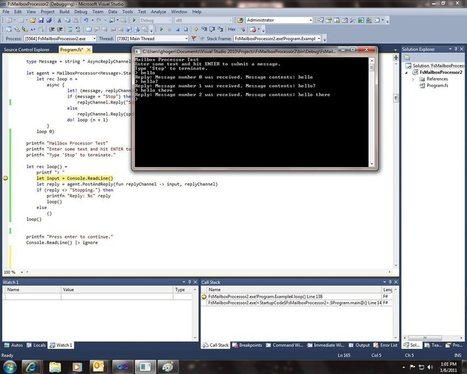Open Windows Explorer folder icon on taskbar
The height and width of the screenshot is (374, 467).
[x=55, y=367]
